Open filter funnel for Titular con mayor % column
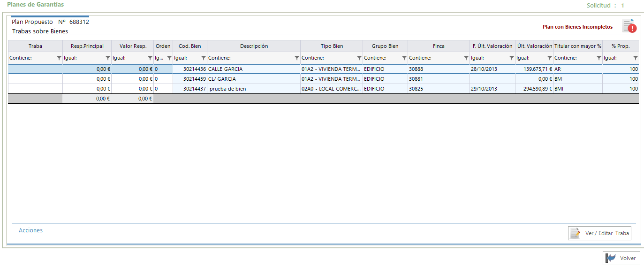The height and width of the screenshot is (268, 644). click(x=599, y=58)
